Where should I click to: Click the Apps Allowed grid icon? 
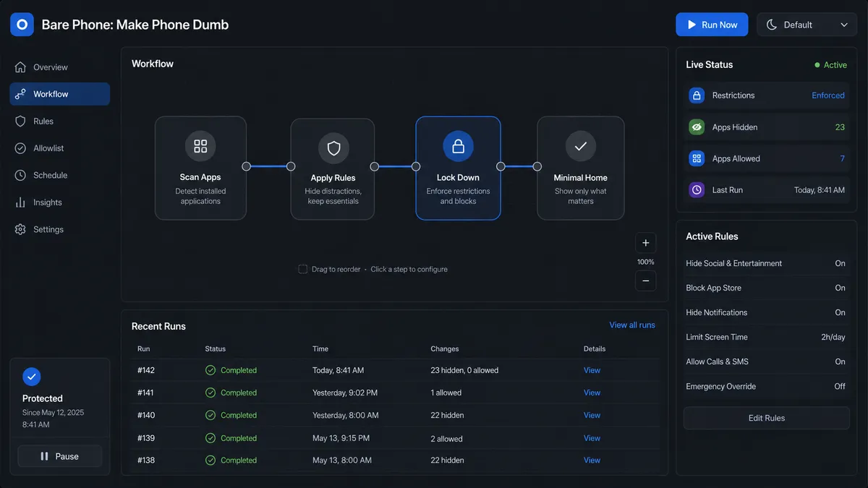697,158
